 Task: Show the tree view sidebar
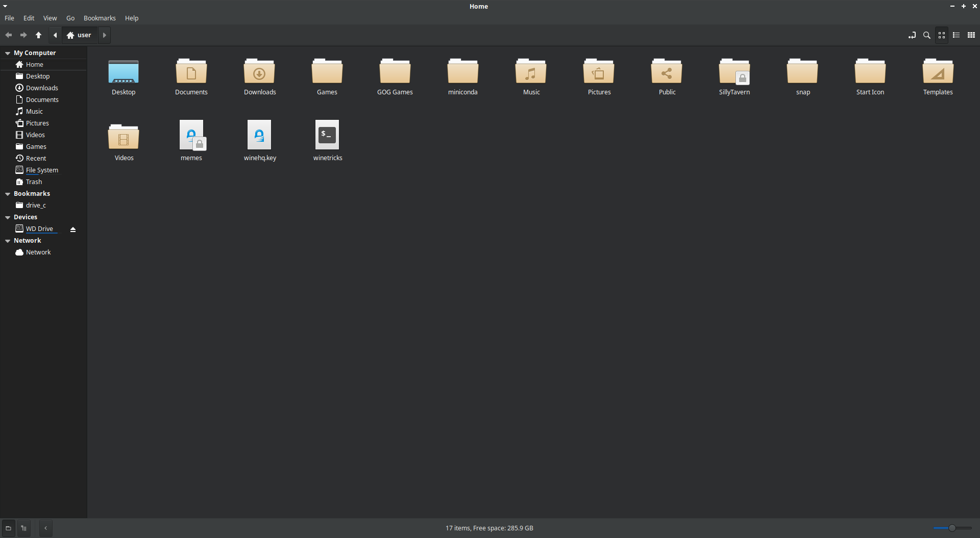(23, 528)
